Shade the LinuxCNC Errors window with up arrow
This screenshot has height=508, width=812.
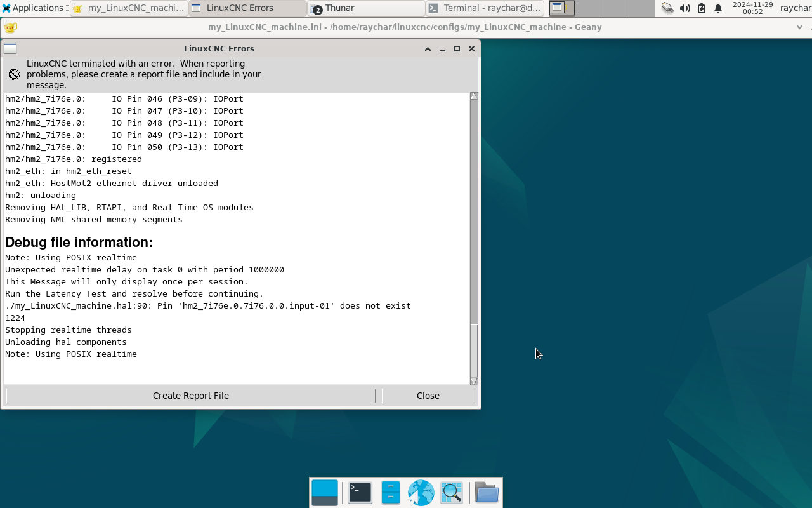click(x=428, y=49)
